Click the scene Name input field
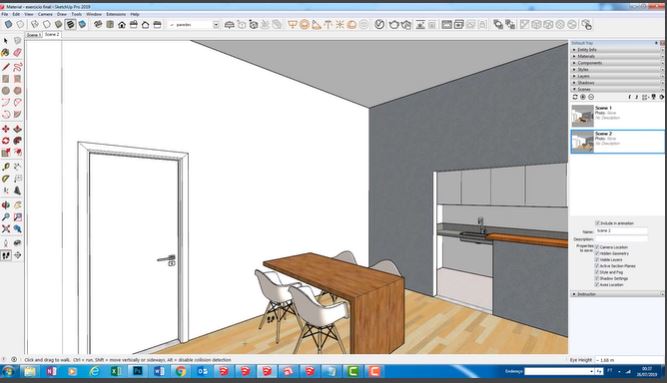Screen dimensions: 667x383 pyautogui.click(x=621, y=231)
